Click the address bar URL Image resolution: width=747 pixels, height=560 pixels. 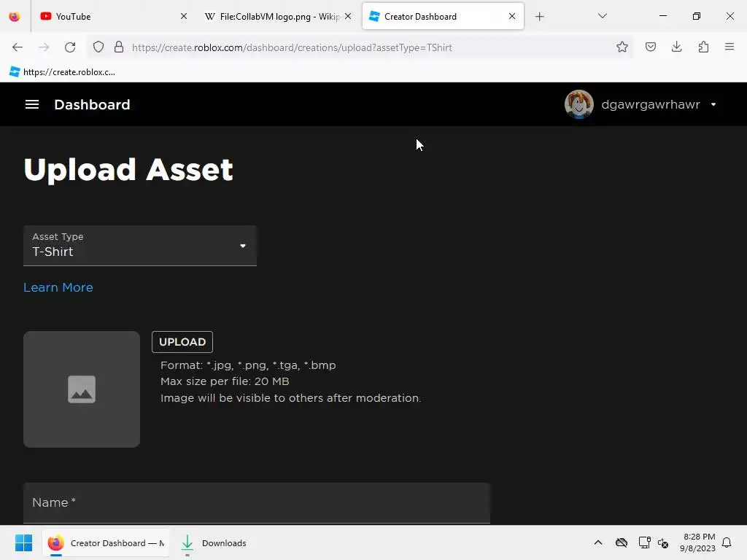click(292, 47)
